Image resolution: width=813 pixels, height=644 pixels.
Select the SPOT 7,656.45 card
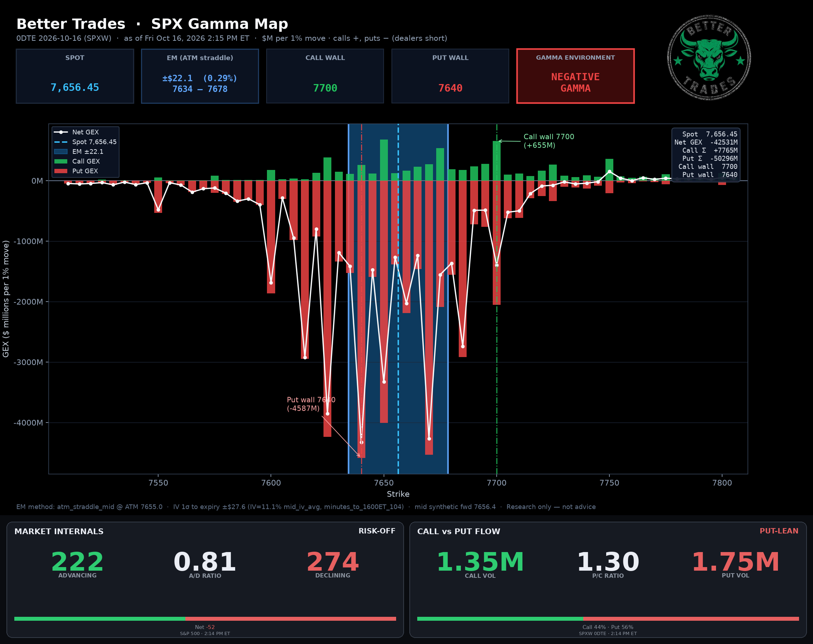(75, 76)
